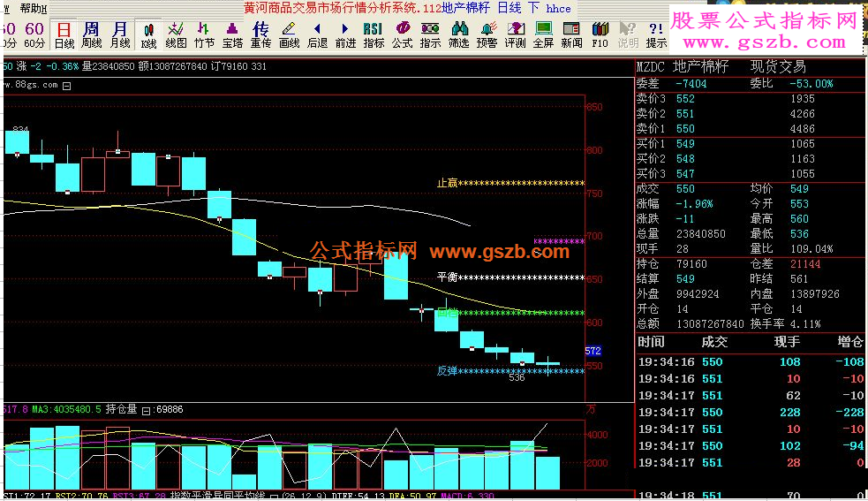Open the 评测 evaluation tool
The image size is (868, 501).
(x=516, y=34)
